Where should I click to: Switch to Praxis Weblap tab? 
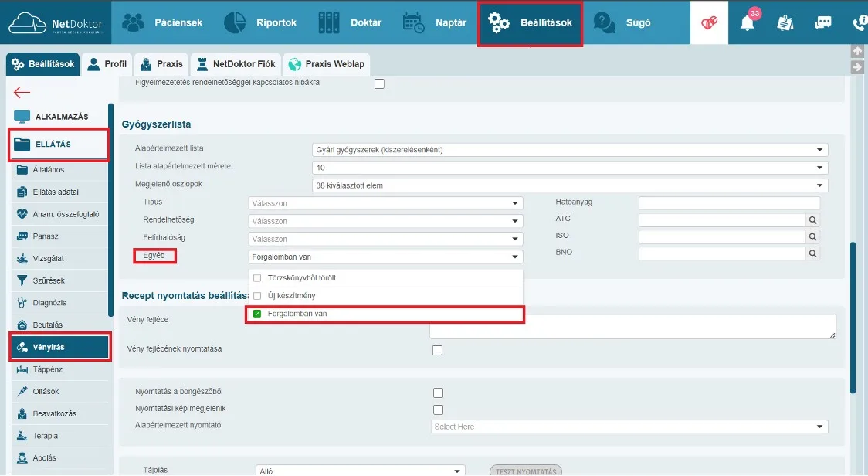(327, 64)
